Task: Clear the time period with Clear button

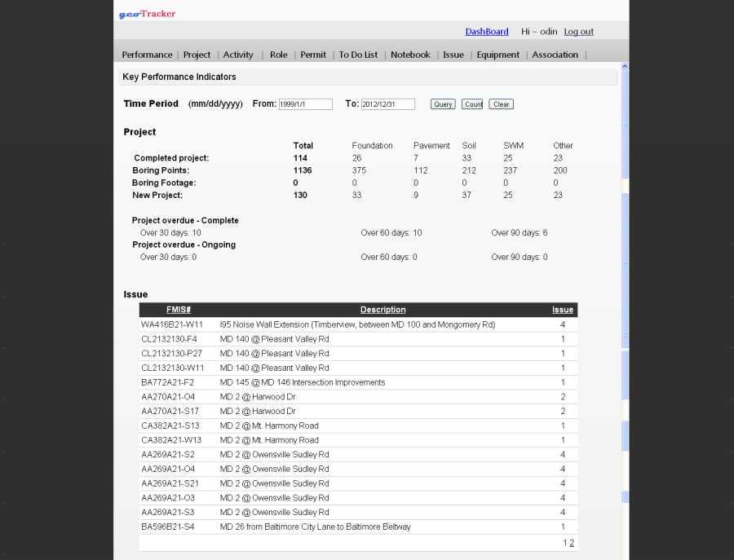Action: click(501, 104)
